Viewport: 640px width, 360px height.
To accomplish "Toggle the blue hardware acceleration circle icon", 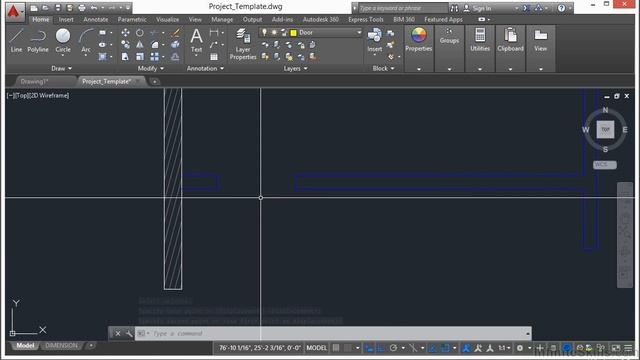I will coord(567,348).
